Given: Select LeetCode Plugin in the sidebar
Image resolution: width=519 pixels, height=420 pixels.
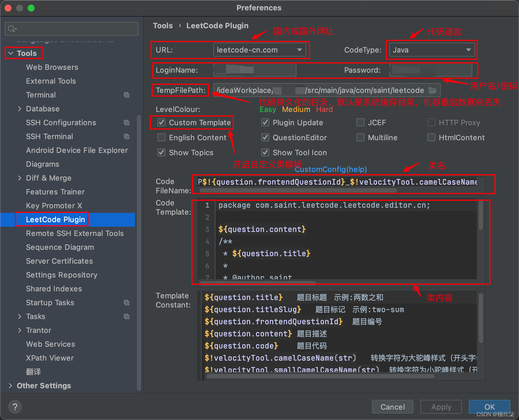Looking at the screenshot, I should (55, 219).
